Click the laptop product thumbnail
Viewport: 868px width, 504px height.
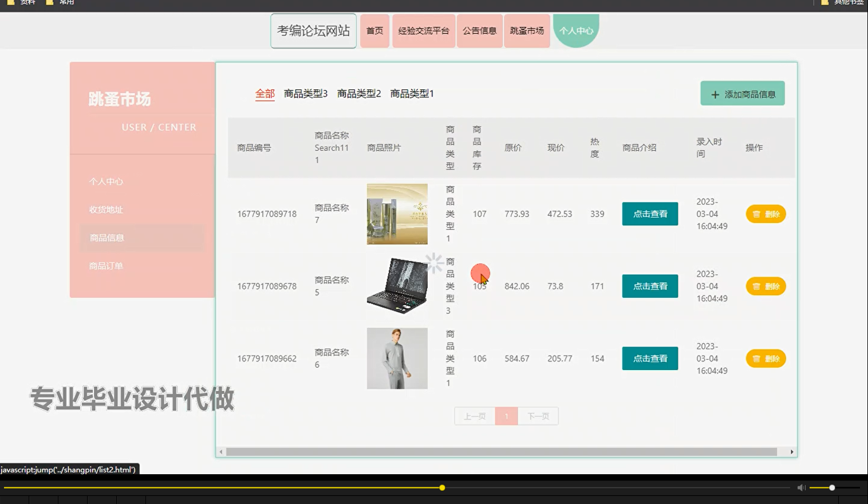coord(397,285)
